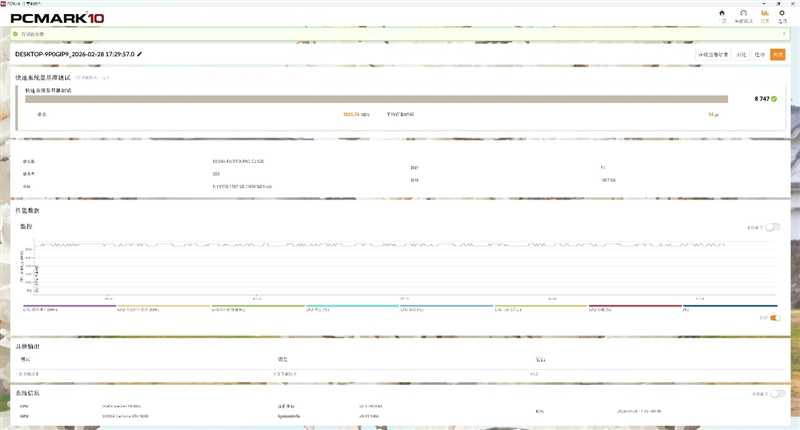
Task: Click the pencil icon to rename result
Action: coord(140,54)
